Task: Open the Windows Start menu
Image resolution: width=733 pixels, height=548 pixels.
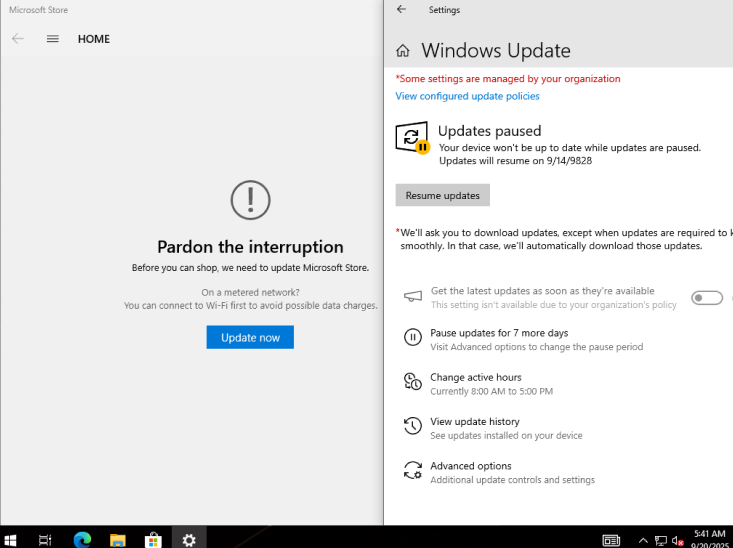Action: click(x=10, y=540)
